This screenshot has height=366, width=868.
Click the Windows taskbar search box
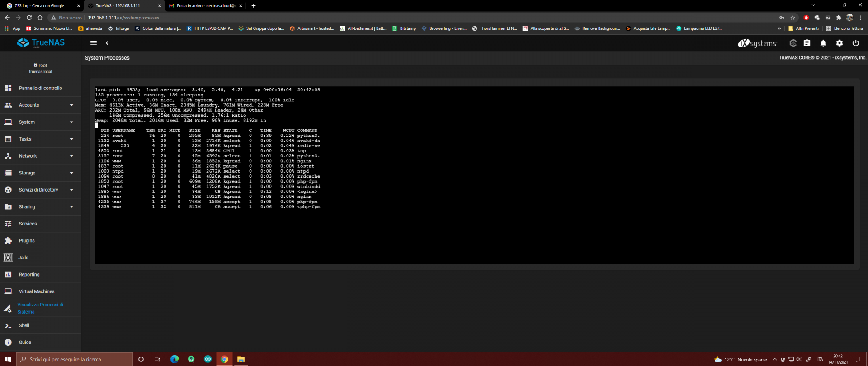(75, 359)
